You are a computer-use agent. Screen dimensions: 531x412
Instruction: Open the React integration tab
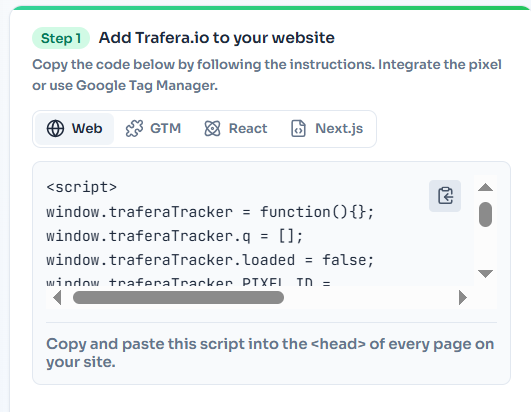click(236, 129)
